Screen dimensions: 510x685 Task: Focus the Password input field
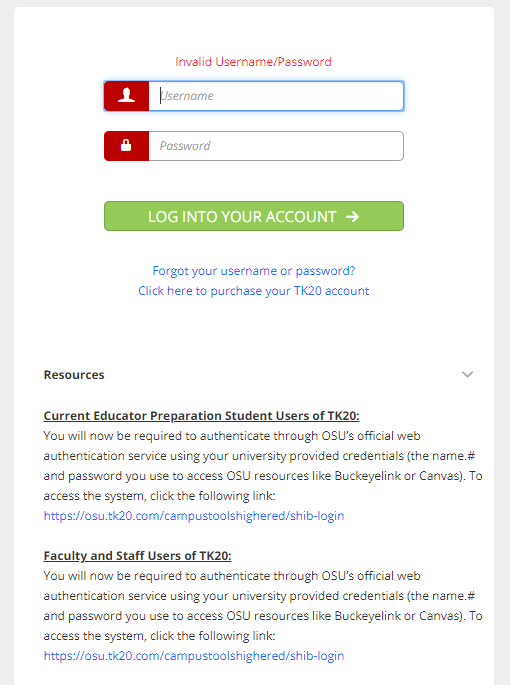(276, 146)
